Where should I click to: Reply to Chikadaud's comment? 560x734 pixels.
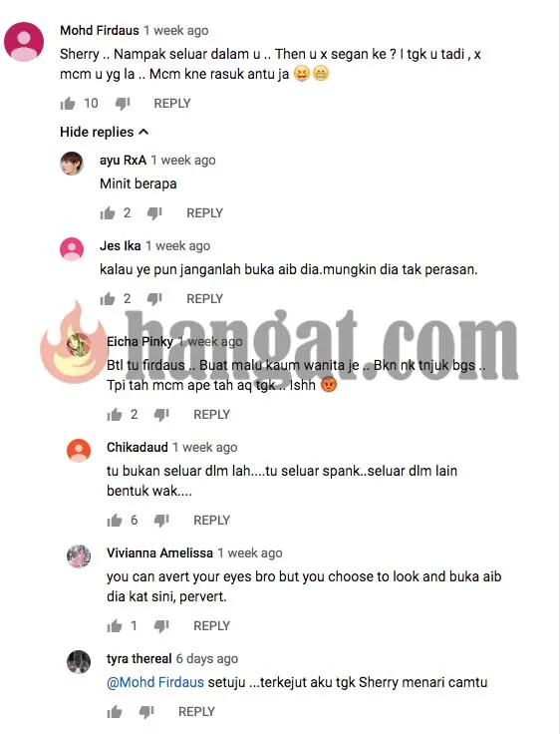211,520
